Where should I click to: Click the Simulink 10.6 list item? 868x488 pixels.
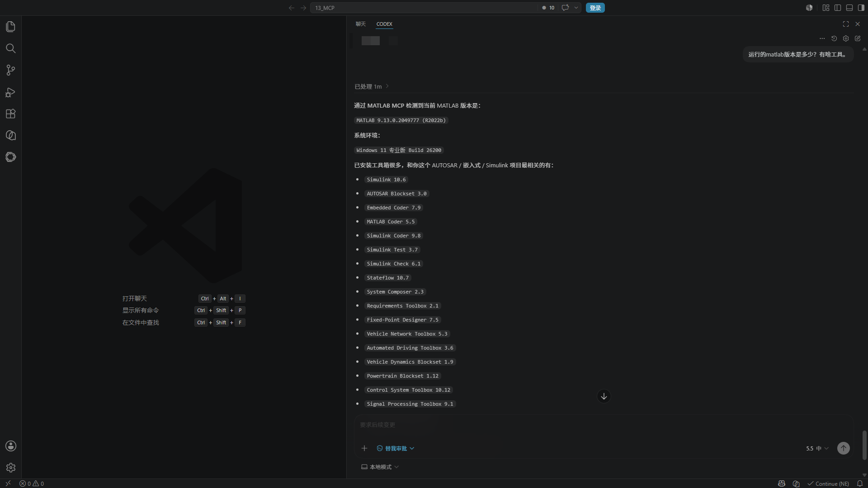click(x=386, y=180)
